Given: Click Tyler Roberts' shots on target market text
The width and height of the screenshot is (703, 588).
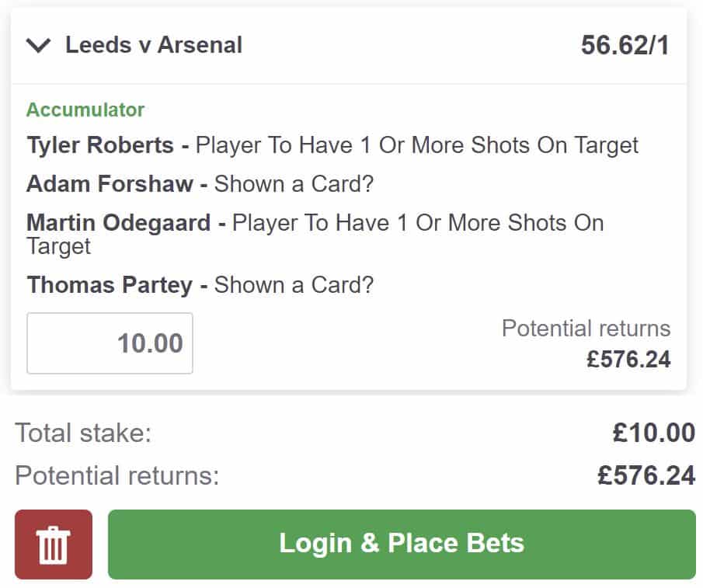Looking at the screenshot, I should coord(417,145).
